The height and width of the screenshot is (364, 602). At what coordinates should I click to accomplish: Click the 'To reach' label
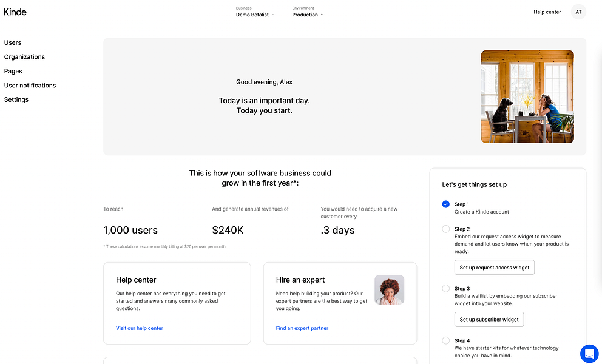113,209
